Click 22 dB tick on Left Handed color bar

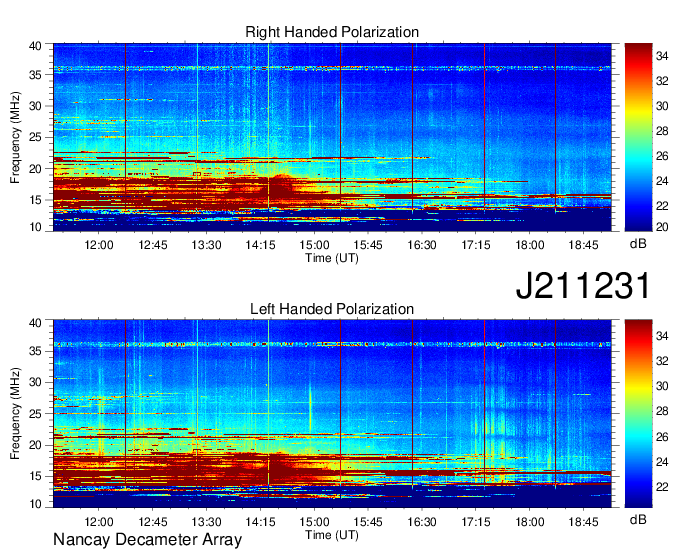[662, 487]
